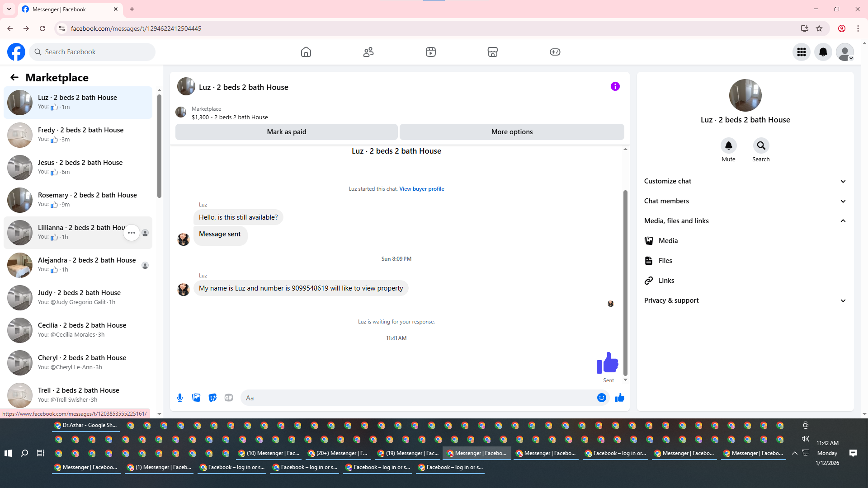Click the Mark as paid button
Screen dimensions: 868x488
click(286, 132)
